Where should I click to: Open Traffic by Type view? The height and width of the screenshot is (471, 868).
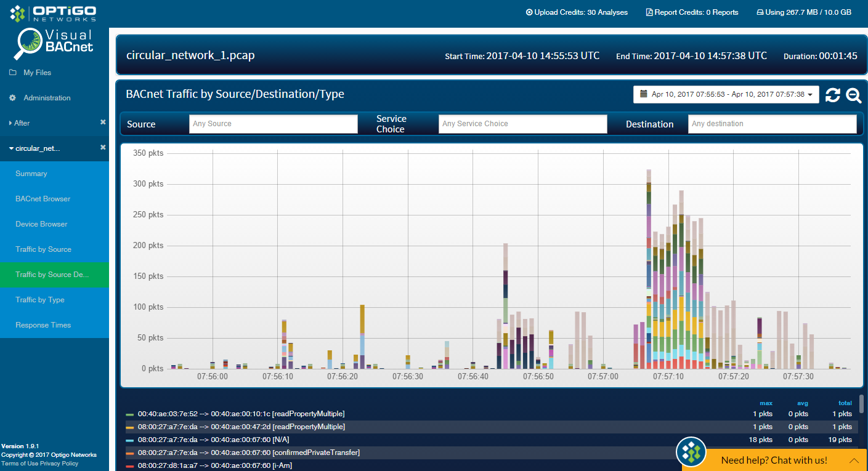(40, 300)
